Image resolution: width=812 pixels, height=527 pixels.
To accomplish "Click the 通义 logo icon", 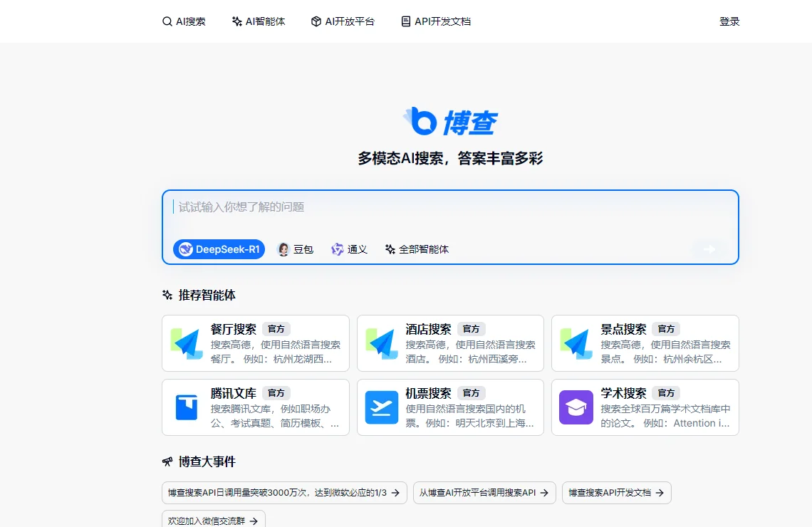I will (337, 249).
